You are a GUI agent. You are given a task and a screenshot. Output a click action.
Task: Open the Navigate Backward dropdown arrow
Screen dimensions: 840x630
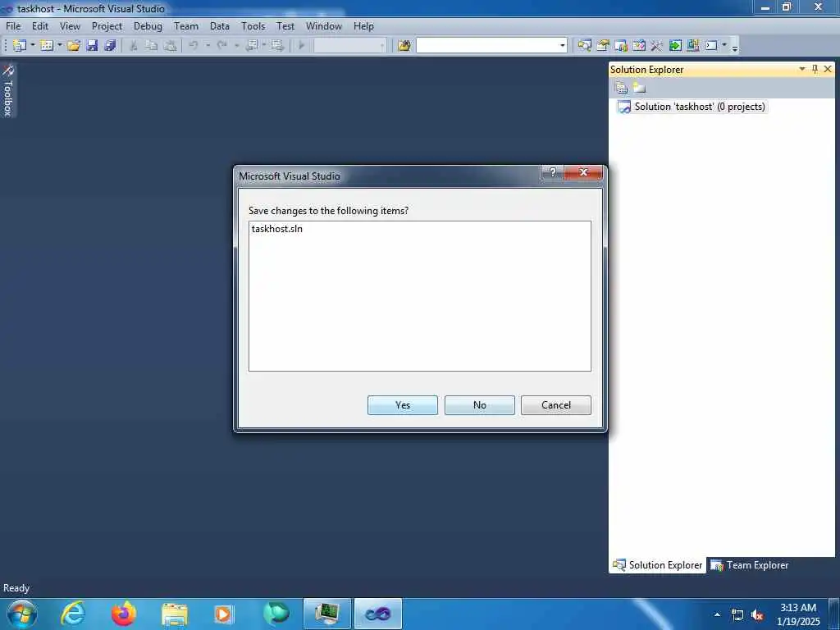click(x=263, y=46)
